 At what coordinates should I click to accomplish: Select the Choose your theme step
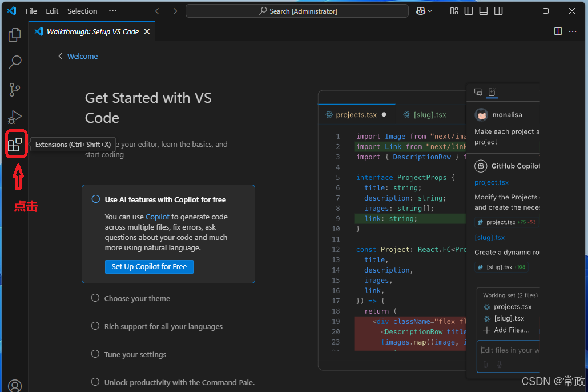(x=137, y=298)
